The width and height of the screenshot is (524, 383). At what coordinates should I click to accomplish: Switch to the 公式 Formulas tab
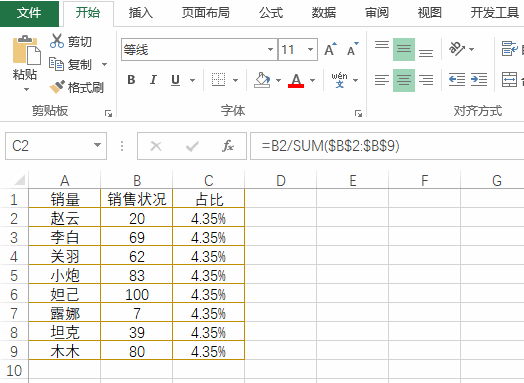point(271,13)
